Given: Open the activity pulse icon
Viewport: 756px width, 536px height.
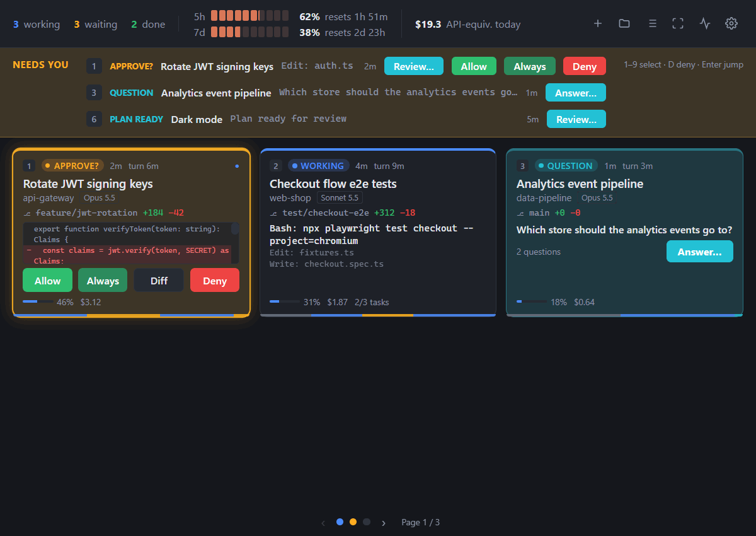Looking at the screenshot, I should 705,23.
